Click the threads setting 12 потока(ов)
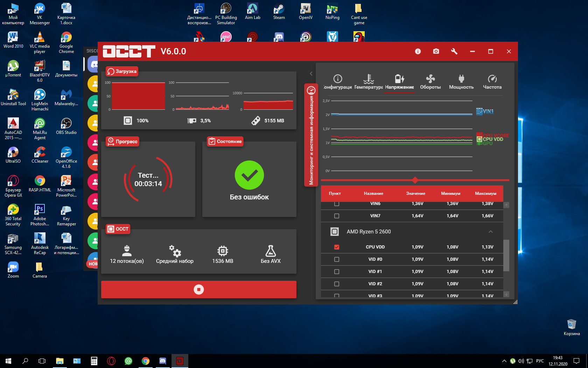Screen dimensions: 588x368 (127, 255)
